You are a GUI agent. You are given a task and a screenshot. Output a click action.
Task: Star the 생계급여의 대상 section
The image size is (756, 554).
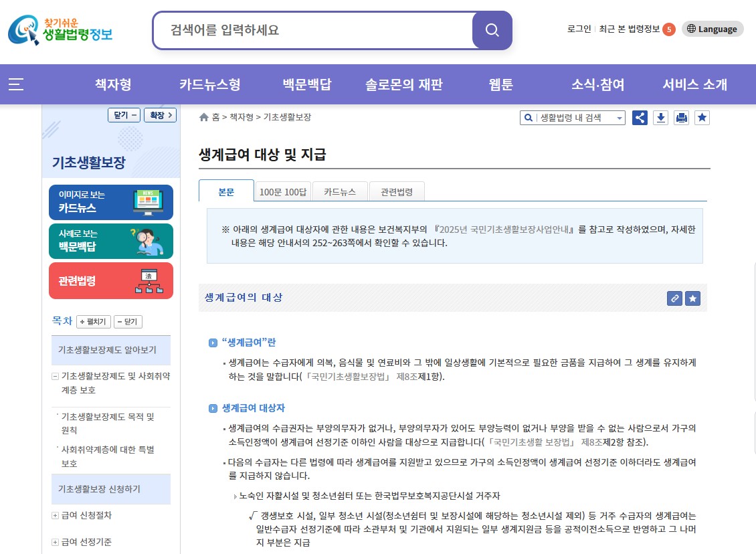[692, 298]
